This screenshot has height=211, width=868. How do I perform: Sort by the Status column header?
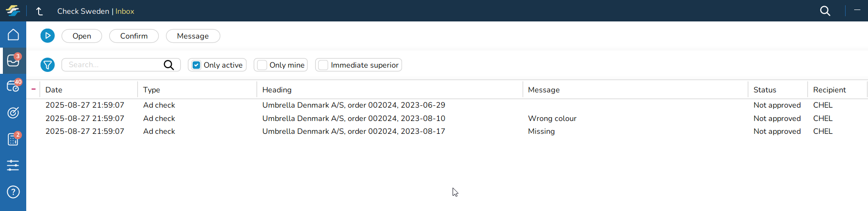pyautogui.click(x=765, y=90)
